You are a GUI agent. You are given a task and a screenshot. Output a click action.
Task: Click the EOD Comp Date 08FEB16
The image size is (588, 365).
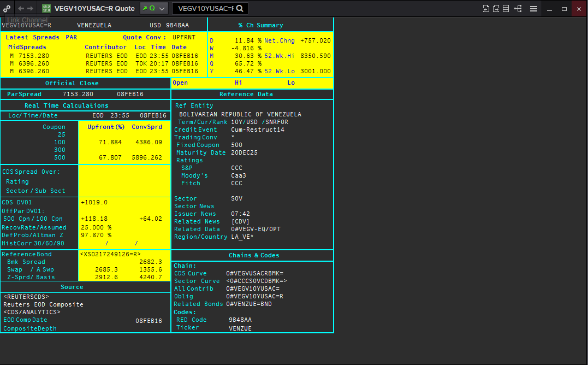pyautogui.click(x=149, y=321)
